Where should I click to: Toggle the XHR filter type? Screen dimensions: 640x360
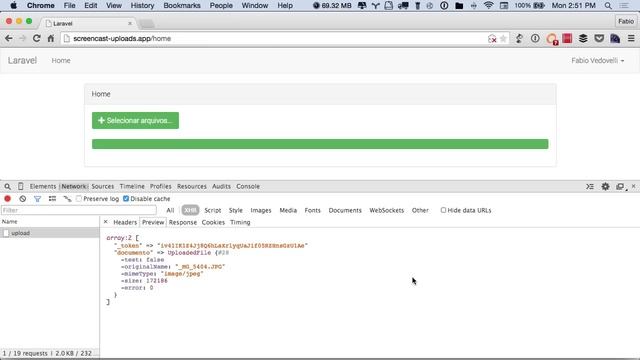click(x=190, y=210)
